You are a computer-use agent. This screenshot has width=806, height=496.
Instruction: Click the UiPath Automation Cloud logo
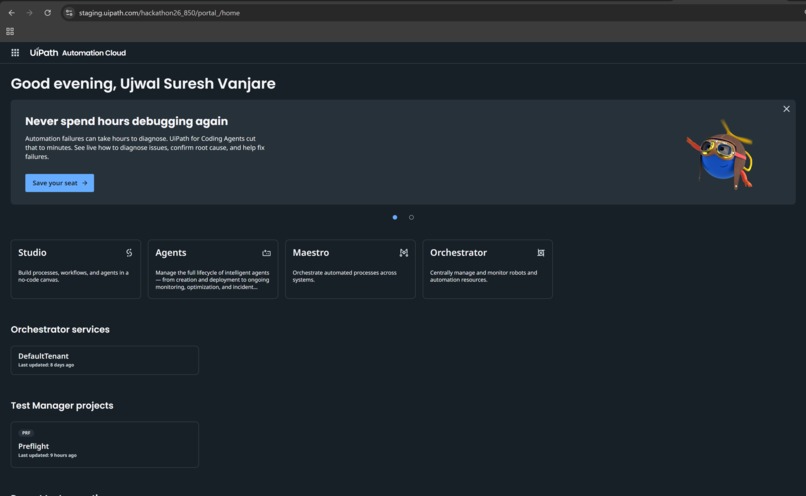click(x=78, y=52)
